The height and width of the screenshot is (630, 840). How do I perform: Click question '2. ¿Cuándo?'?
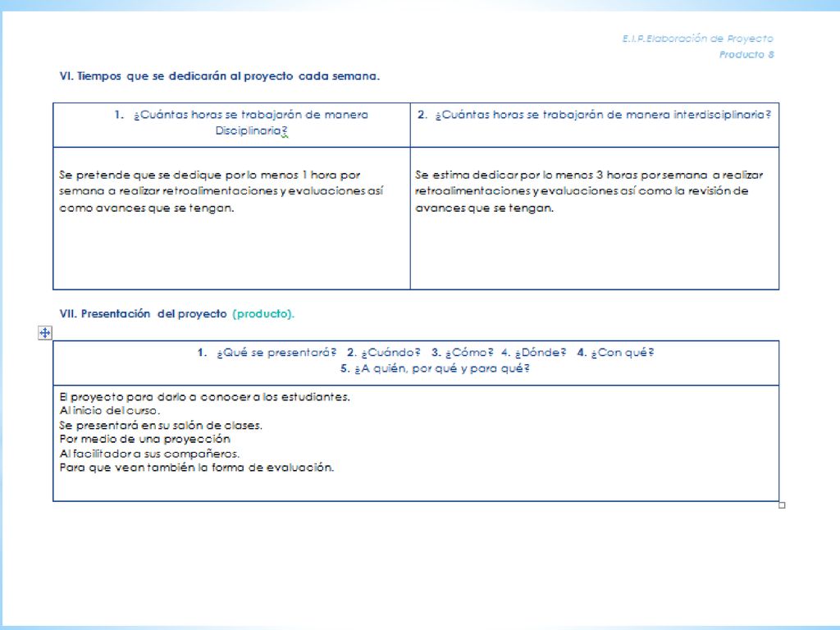[384, 353]
